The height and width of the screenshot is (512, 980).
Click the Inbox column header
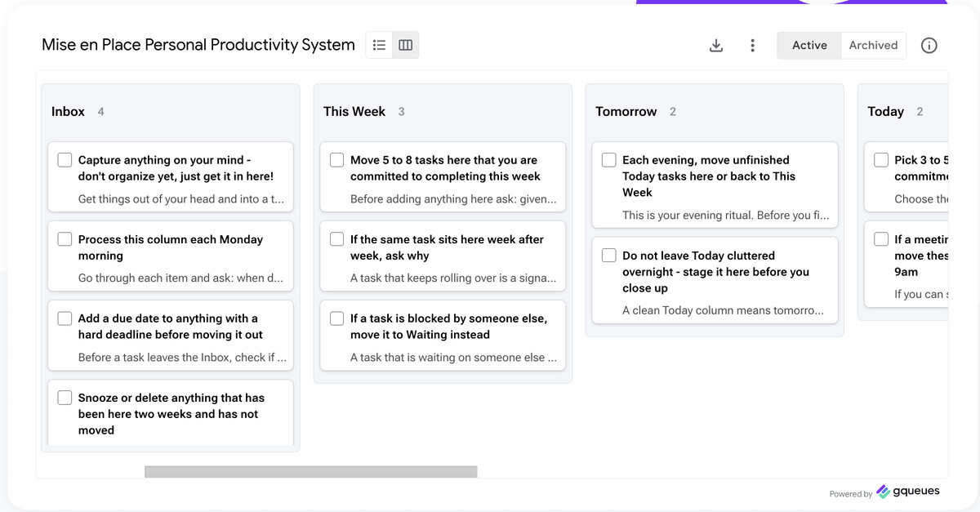[x=68, y=112]
